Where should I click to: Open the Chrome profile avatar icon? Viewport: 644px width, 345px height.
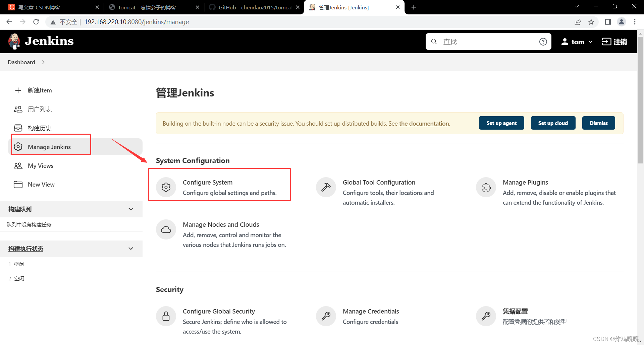coord(622,22)
